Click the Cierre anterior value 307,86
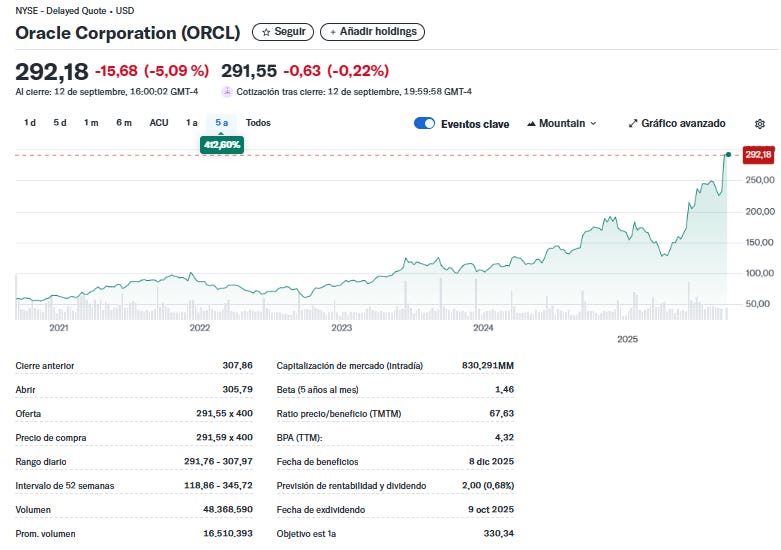Image resolution: width=781 pixels, height=550 pixels. pyautogui.click(x=238, y=365)
